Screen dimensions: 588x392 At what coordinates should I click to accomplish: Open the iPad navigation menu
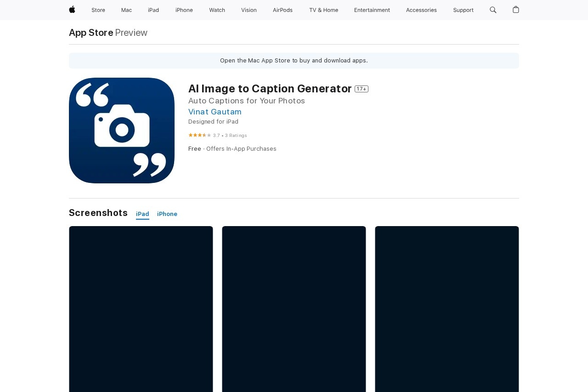click(153, 10)
